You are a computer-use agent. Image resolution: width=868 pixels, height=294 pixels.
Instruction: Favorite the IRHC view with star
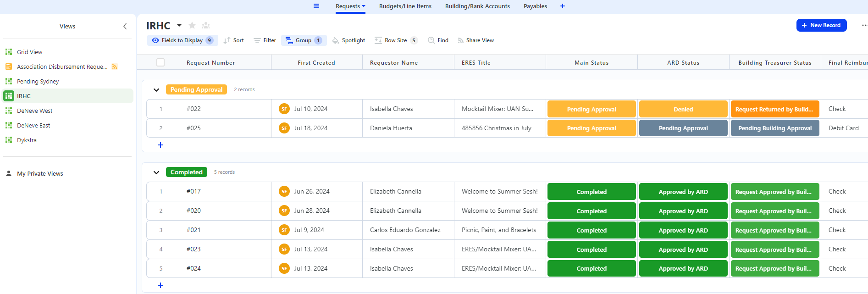(192, 26)
